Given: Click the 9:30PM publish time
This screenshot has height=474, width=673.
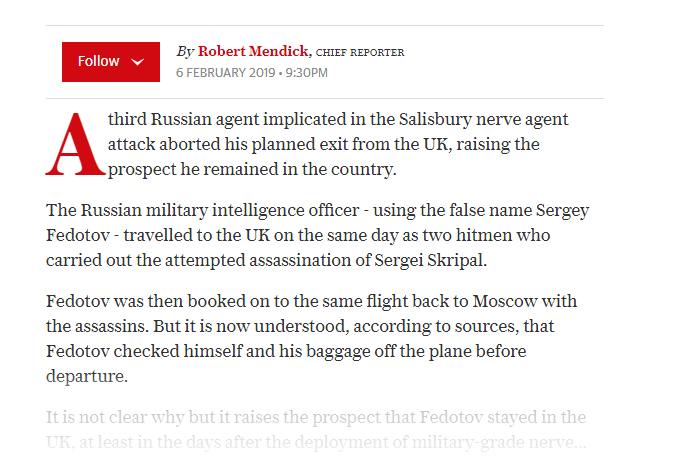Looking at the screenshot, I should click(x=306, y=73).
